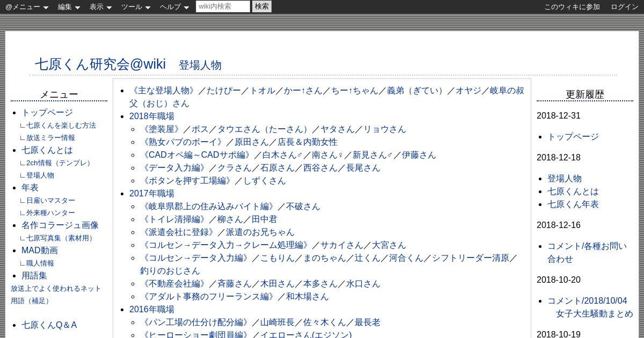This screenshot has height=338, width=644.
Task: Click the ログイン link
Action: (625, 7)
